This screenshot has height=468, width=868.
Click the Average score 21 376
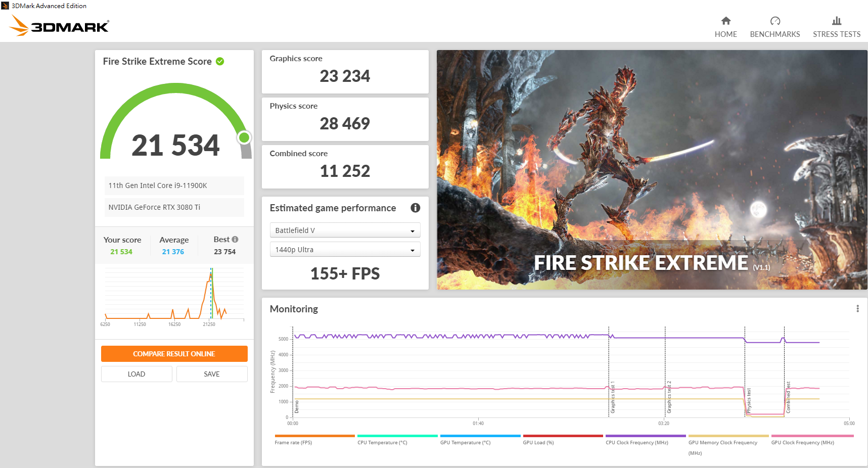(173, 252)
